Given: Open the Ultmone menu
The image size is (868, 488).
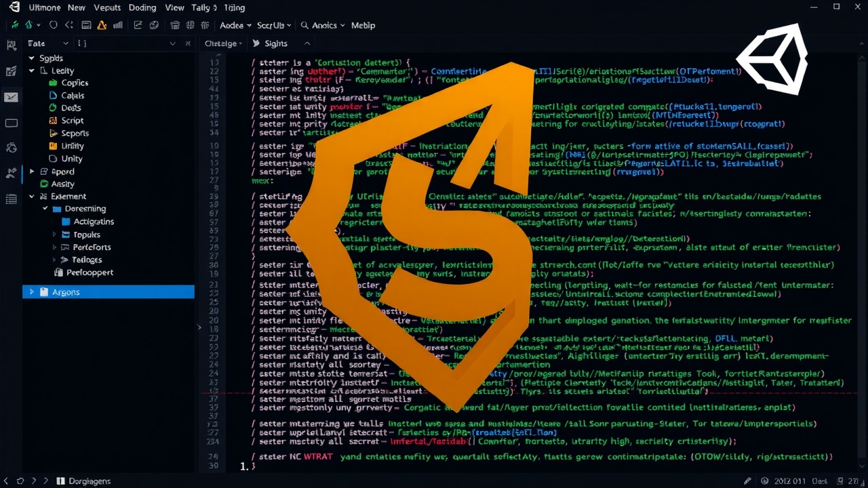Looking at the screenshot, I should click(x=44, y=7).
